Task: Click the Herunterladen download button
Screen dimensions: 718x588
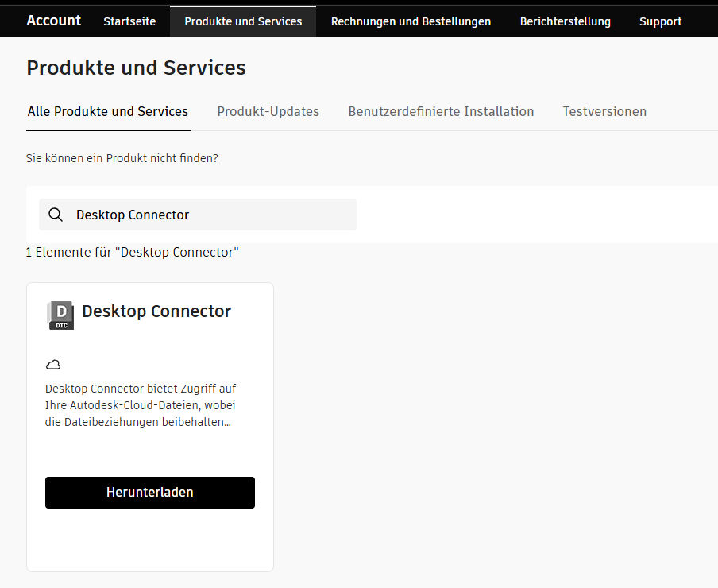Action: coord(150,493)
